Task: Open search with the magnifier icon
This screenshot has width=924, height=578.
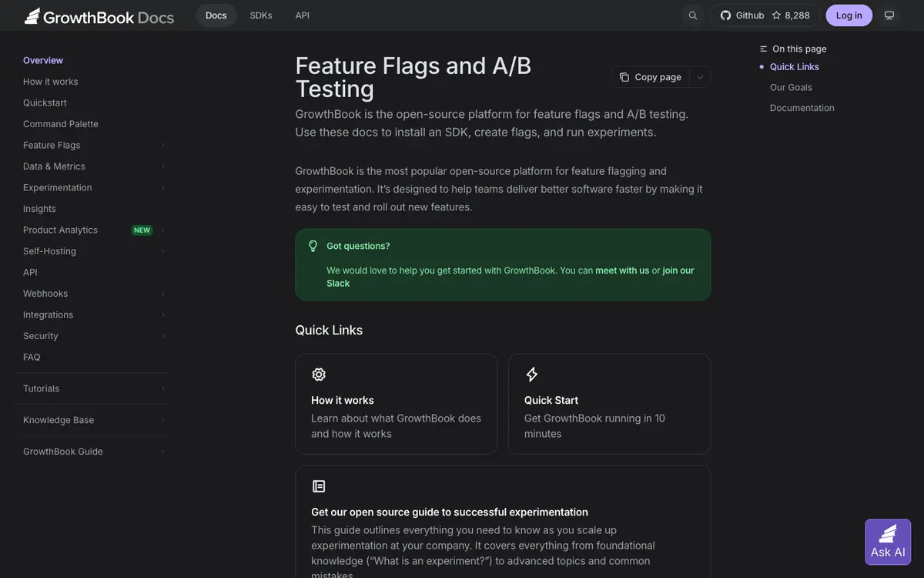Action: click(693, 15)
